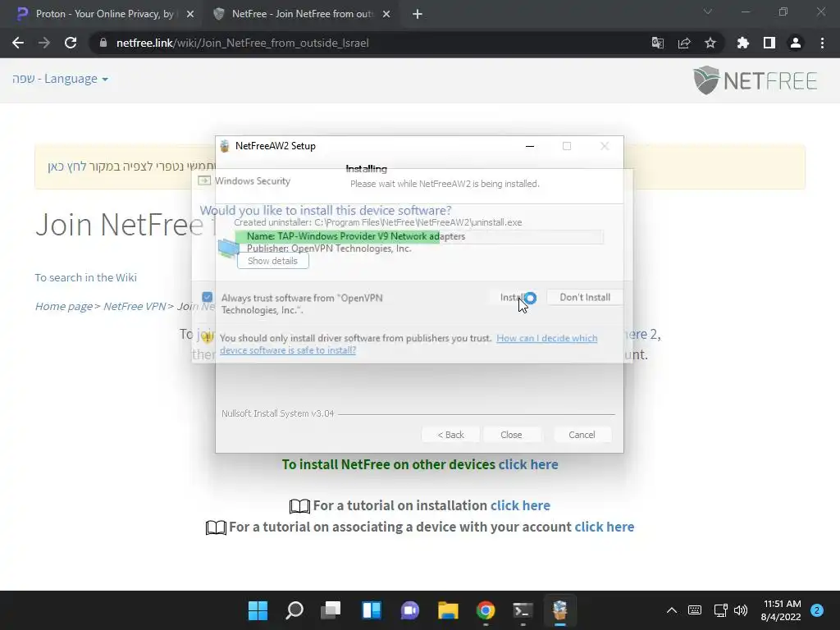Image resolution: width=840 pixels, height=630 pixels.
Task: Go to Home page breadcrumb
Action: (63, 307)
